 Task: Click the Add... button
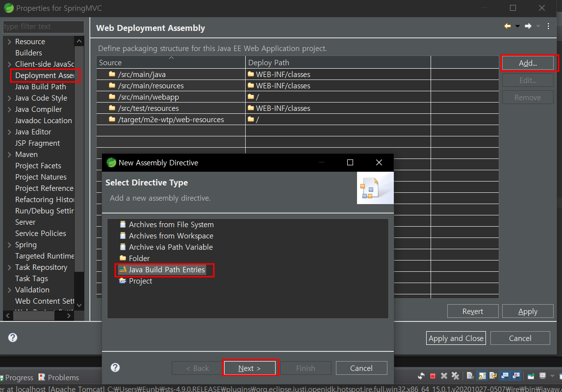(528, 63)
